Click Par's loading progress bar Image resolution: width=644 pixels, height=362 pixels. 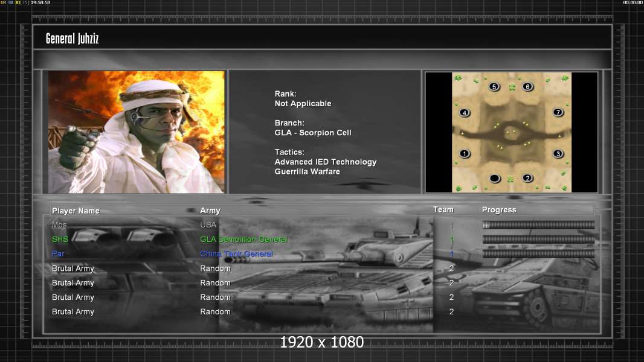(x=538, y=254)
